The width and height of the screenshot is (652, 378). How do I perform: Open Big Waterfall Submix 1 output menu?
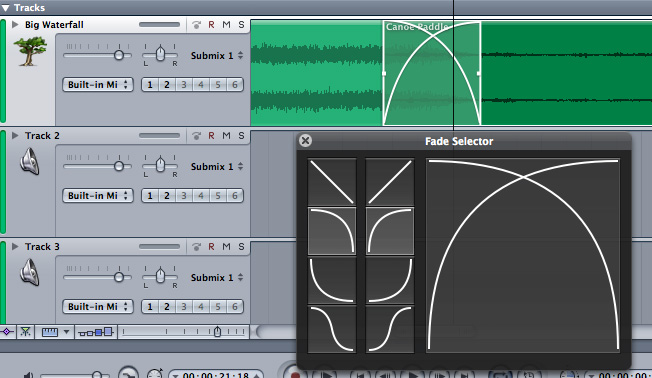pyautogui.click(x=217, y=55)
